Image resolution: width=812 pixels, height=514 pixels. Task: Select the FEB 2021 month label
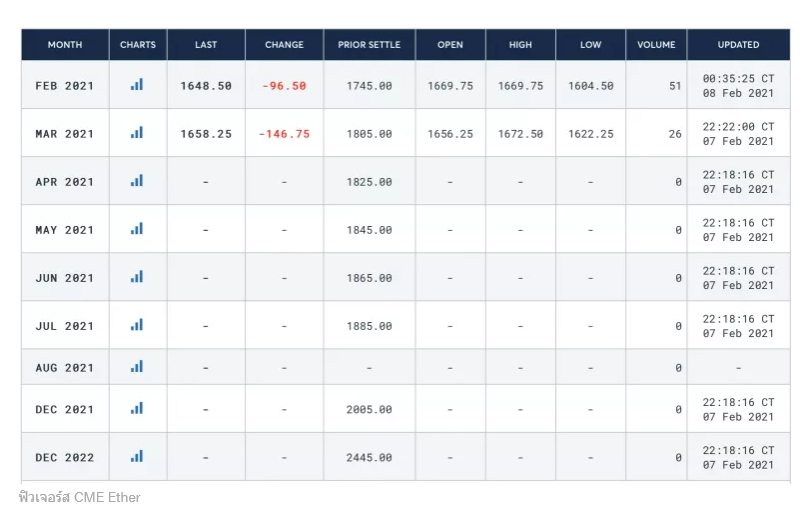click(x=65, y=86)
